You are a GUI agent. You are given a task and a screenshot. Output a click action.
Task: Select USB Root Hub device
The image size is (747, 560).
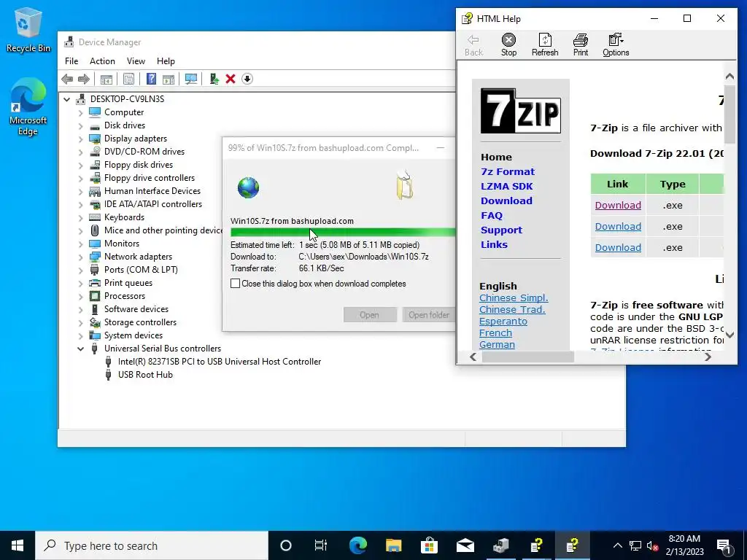145,375
